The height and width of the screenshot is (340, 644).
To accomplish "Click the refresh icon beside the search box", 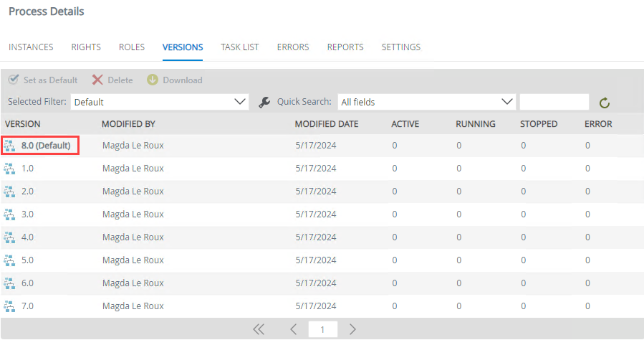I will (604, 103).
